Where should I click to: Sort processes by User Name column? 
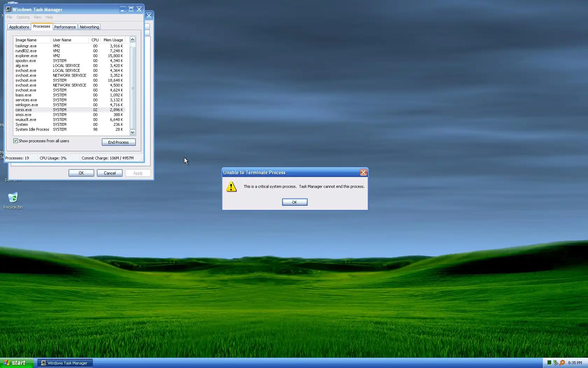click(70, 40)
